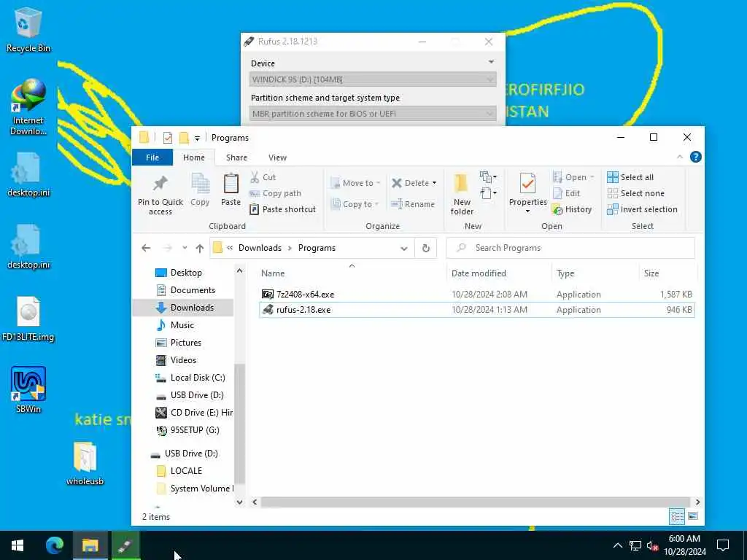The height and width of the screenshot is (560, 747).
Task: Select the Internet Download Manager desktop shortcut
Action: [x=28, y=106]
